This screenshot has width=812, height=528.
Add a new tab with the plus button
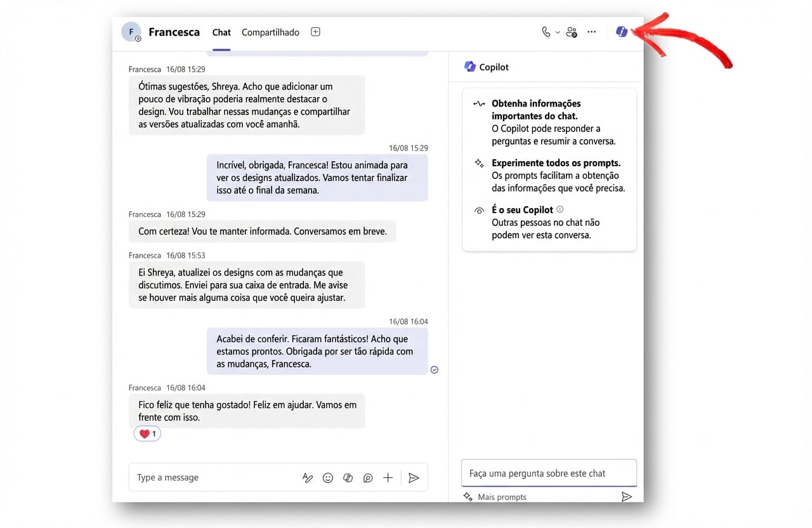[x=315, y=31]
